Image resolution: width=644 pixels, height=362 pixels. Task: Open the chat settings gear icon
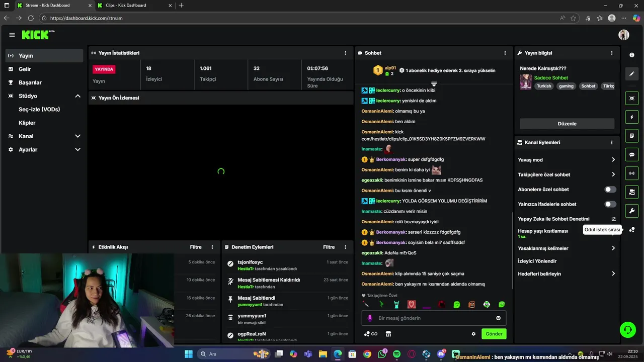(473, 334)
